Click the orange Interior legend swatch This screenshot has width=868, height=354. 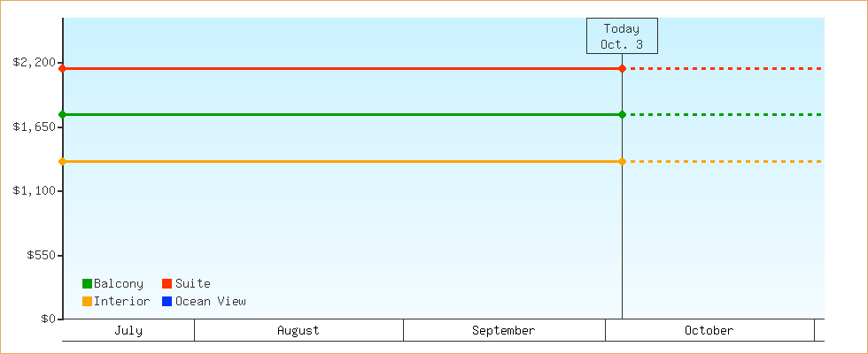tap(87, 302)
